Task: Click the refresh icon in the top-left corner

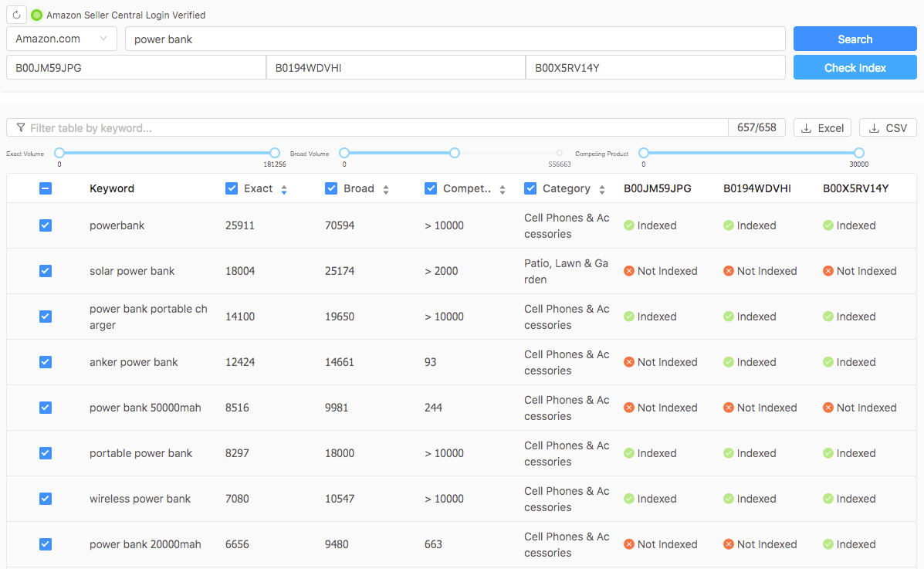Action: (x=15, y=15)
